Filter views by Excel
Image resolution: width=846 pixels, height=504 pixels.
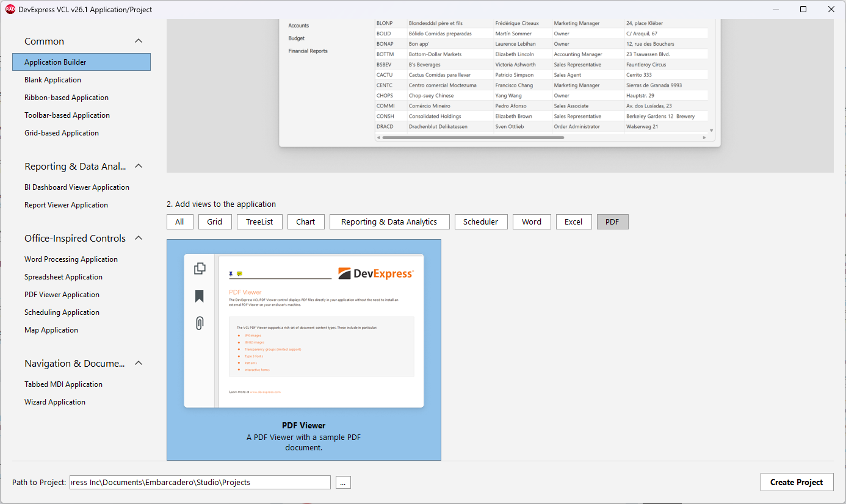(573, 222)
